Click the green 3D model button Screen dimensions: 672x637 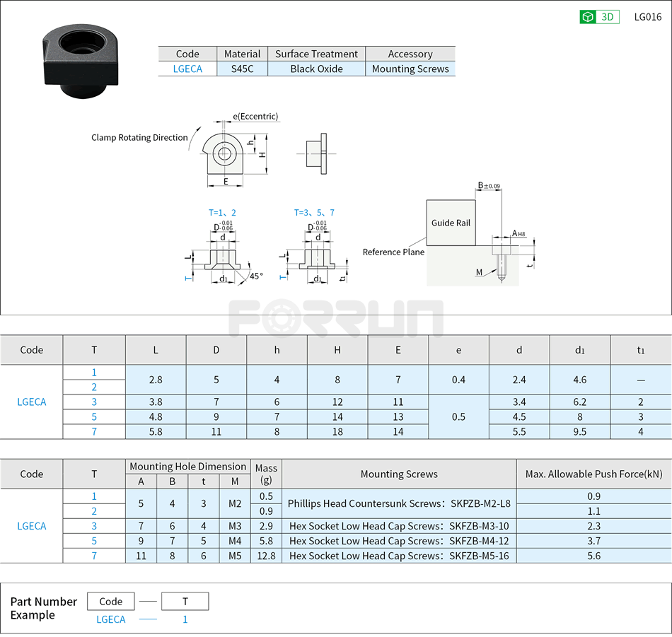tap(599, 17)
